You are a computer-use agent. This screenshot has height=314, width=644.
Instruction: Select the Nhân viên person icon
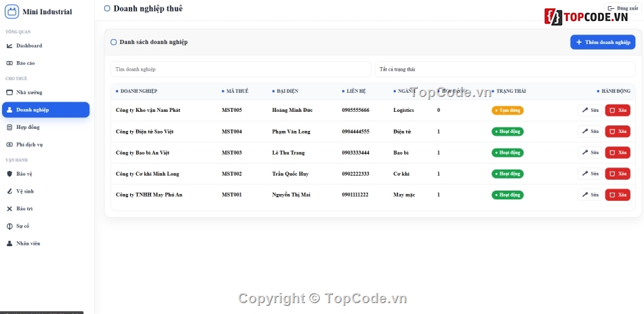[x=9, y=243]
